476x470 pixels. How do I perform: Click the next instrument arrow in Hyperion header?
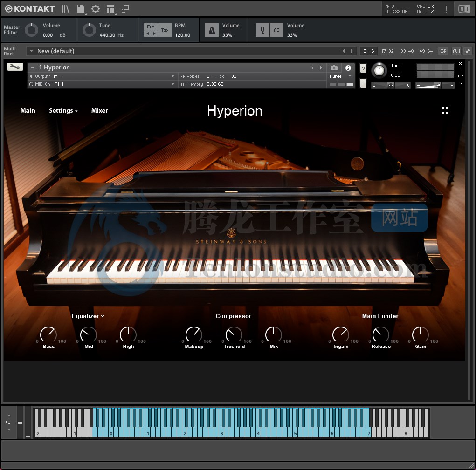pos(321,68)
